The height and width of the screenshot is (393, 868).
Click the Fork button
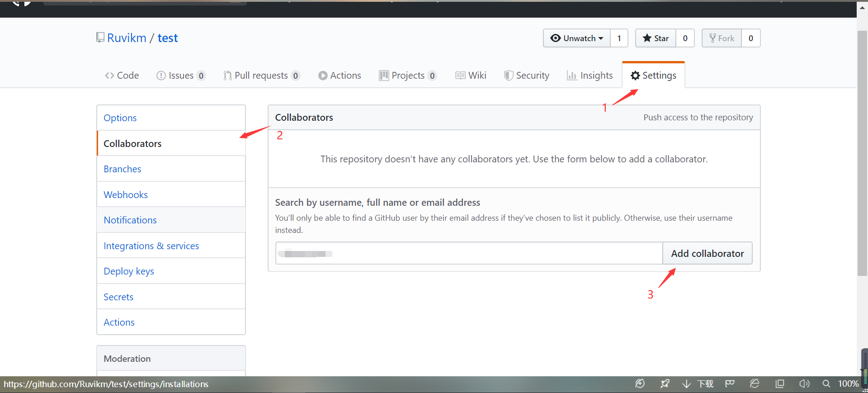(x=722, y=38)
